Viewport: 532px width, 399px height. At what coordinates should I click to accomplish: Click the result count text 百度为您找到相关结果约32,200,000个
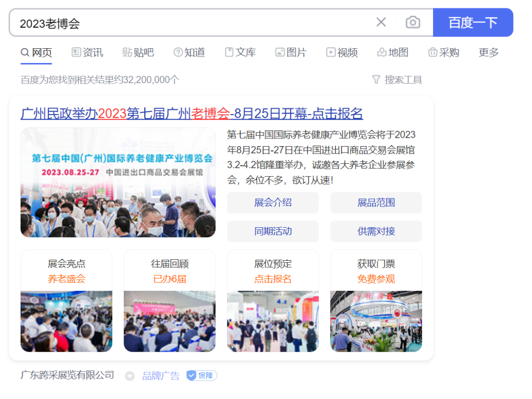pos(100,80)
